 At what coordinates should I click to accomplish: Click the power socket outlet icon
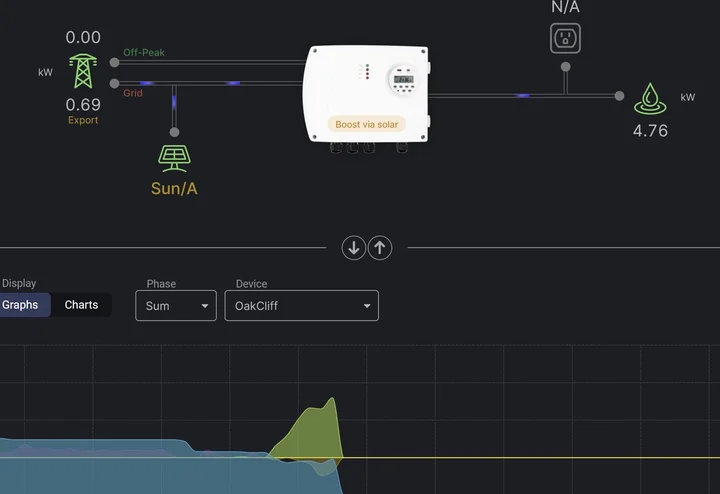coord(565,39)
